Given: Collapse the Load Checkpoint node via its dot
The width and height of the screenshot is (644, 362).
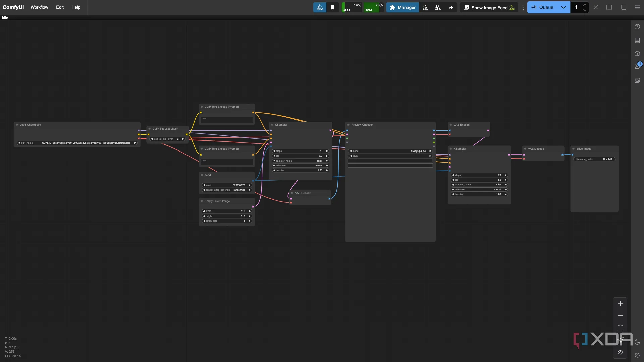Looking at the screenshot, I should tap(17, 125).
